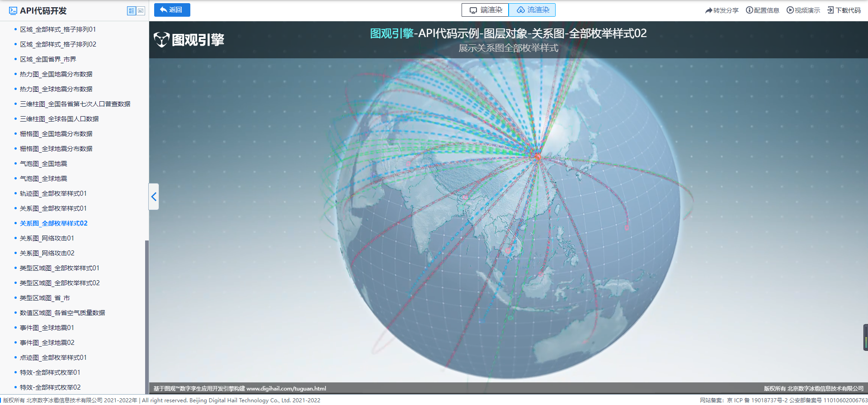Open 类型区域图_全部枚举样式01 example
Viewport: 868px width, 405px height.
[x=60, y=268]
